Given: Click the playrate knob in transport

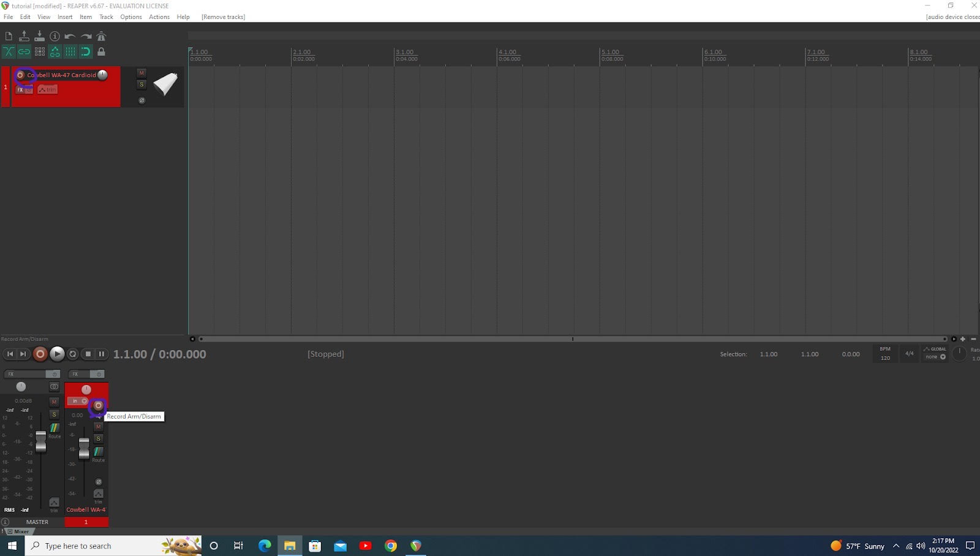Looking at the screenshot, I should (x=960, y=354).
